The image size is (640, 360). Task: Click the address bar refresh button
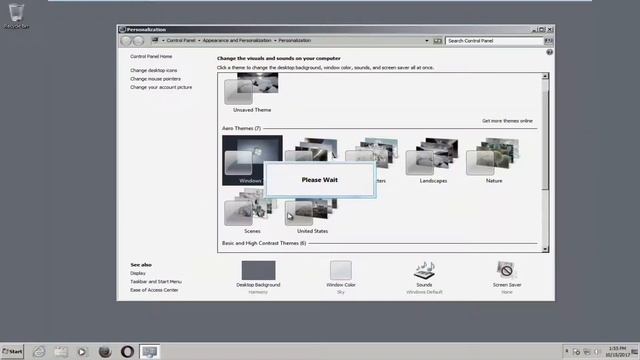click(438, 41)
